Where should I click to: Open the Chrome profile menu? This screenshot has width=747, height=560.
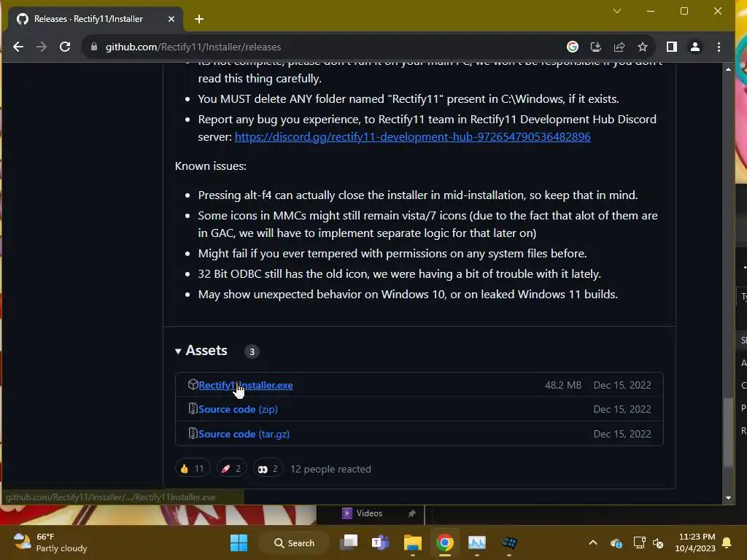695,47
